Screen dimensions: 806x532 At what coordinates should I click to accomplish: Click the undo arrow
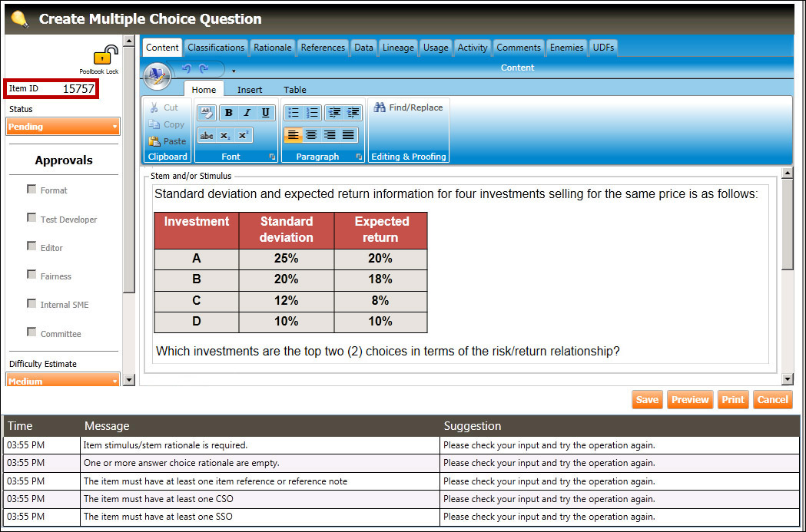[186, 68]
